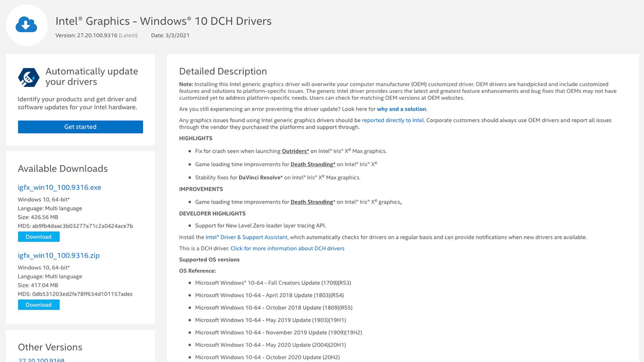
Task: Click the Available Downloads heading
Action: click(63, 169)
